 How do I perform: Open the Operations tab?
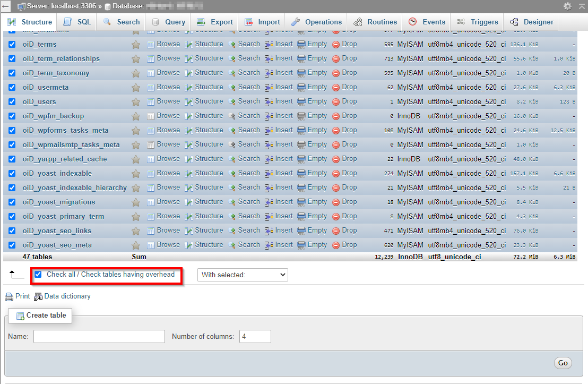click(316, 22)
